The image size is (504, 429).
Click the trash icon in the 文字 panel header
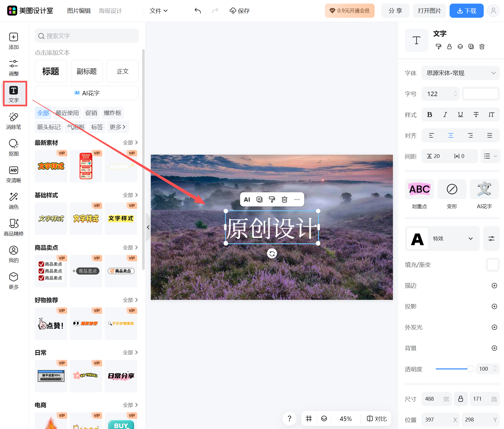[x=482, y=46]
